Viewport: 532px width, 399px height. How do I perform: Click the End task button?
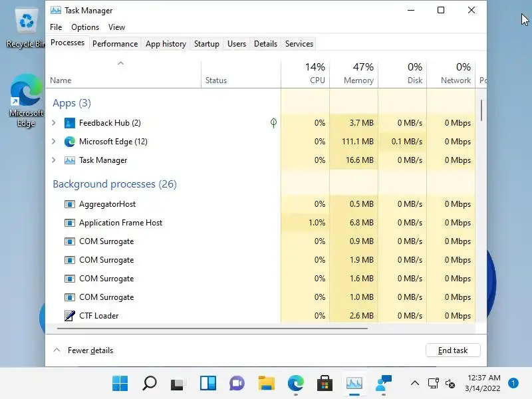[x=453, y=350]
